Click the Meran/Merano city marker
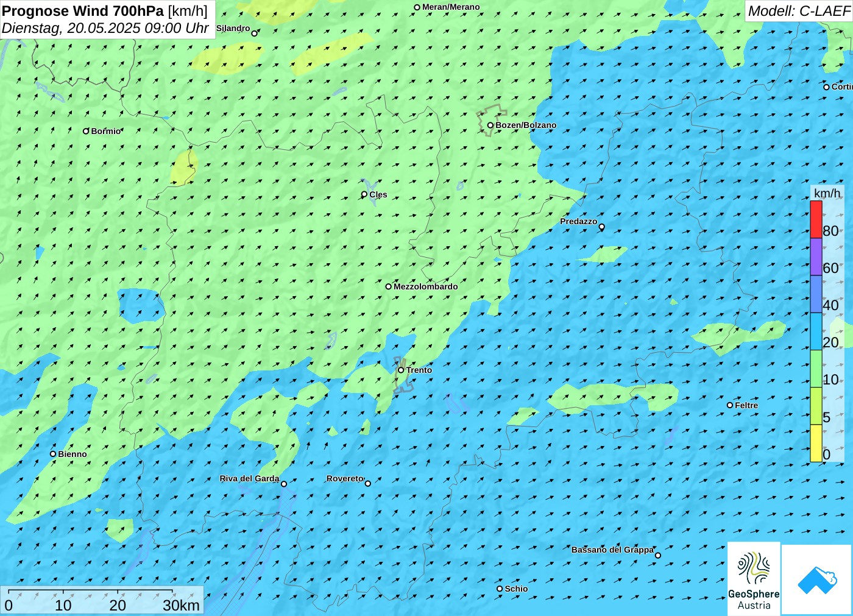This screenshot has width=853, height=616. pyautogui.click(x=417, y=7)
